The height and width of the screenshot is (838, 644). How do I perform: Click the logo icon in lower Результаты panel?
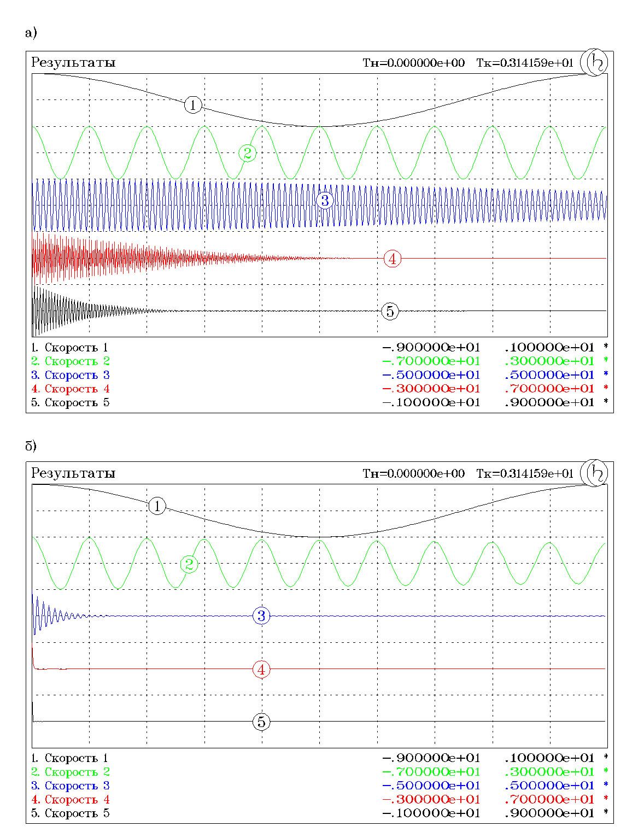click(594, 473)
